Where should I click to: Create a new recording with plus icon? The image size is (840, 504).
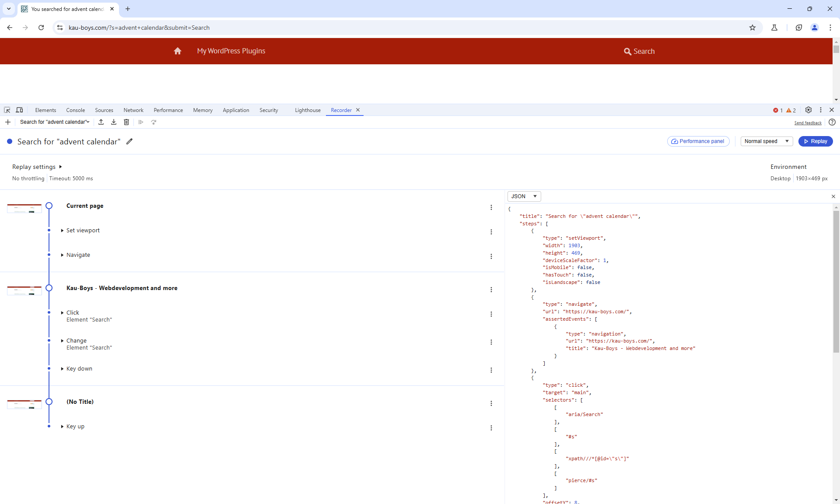click(8, 122)
